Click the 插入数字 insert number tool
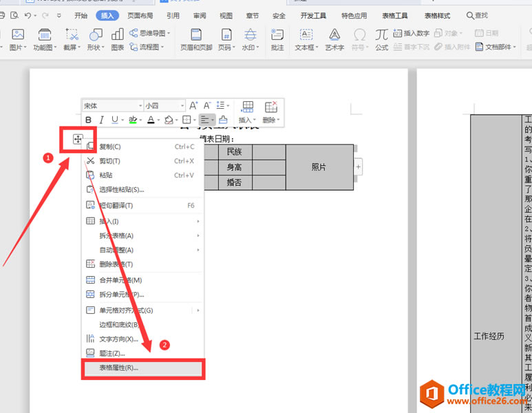Image resolution: width=532 pixels, height=413 pixels. coord(411,33)
